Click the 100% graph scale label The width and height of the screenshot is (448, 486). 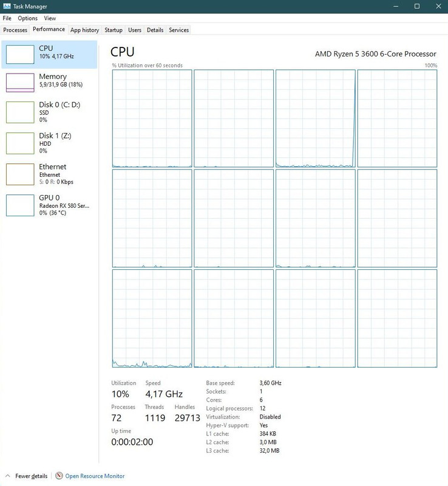coord(430,66)
